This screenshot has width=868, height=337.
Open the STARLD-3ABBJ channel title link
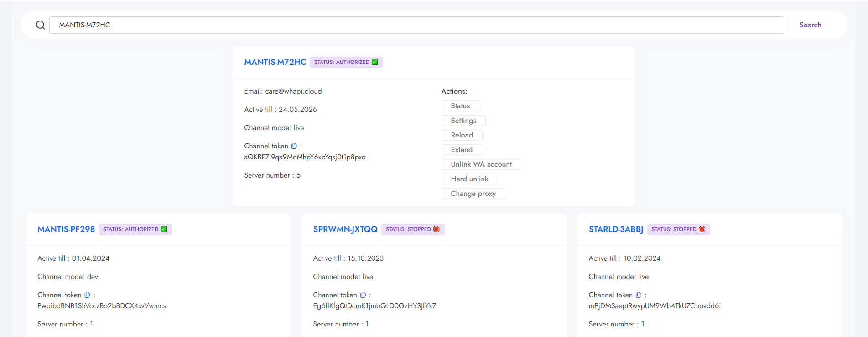(x=616, y=229)
